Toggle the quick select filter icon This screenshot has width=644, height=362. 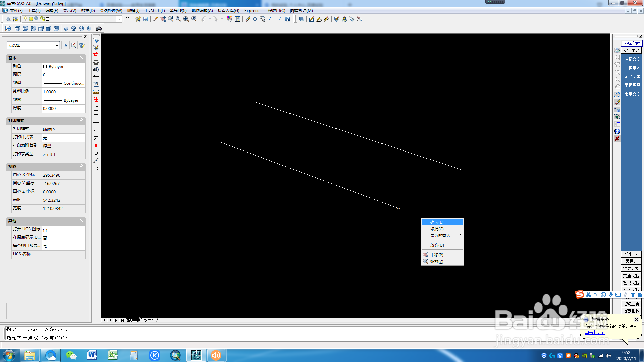82,45
